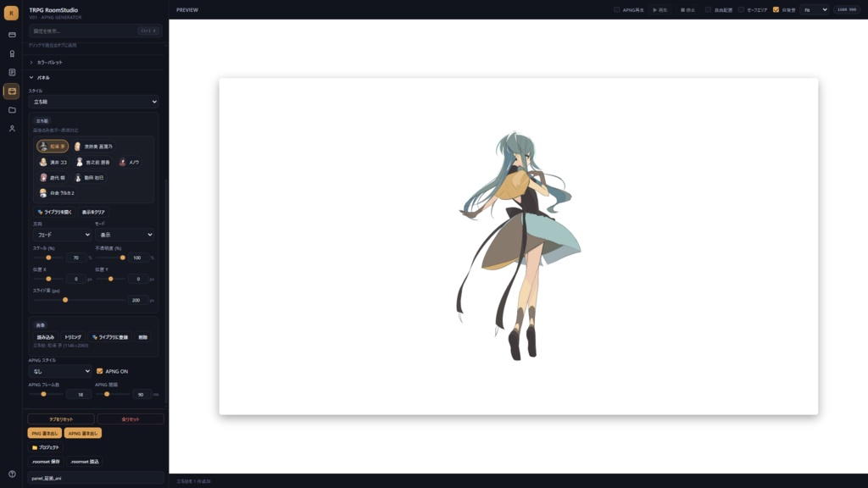Select the blonde character chip next to the highlighted one
Screen dimensions: 868x488
[x=93, y=147]
